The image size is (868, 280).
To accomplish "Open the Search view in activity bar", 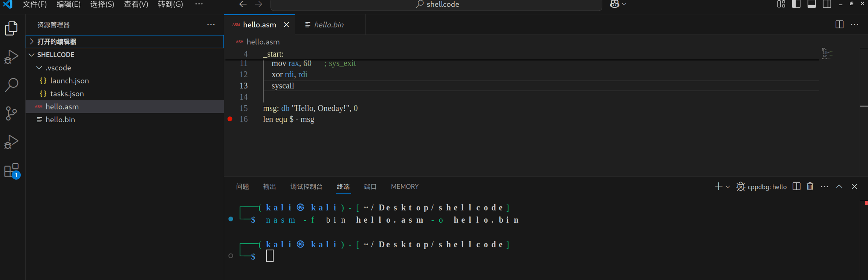I will (11, 85).
